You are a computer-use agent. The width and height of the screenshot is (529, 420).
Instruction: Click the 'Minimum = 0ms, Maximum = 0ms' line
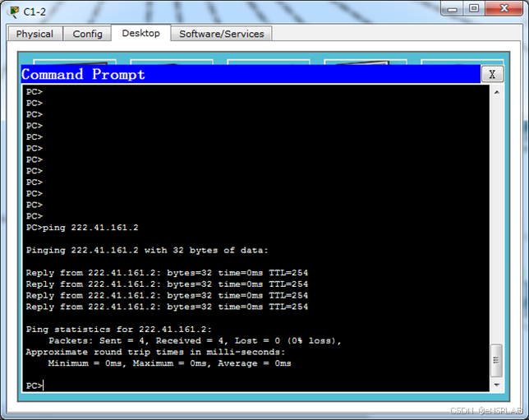pos(170,363)
